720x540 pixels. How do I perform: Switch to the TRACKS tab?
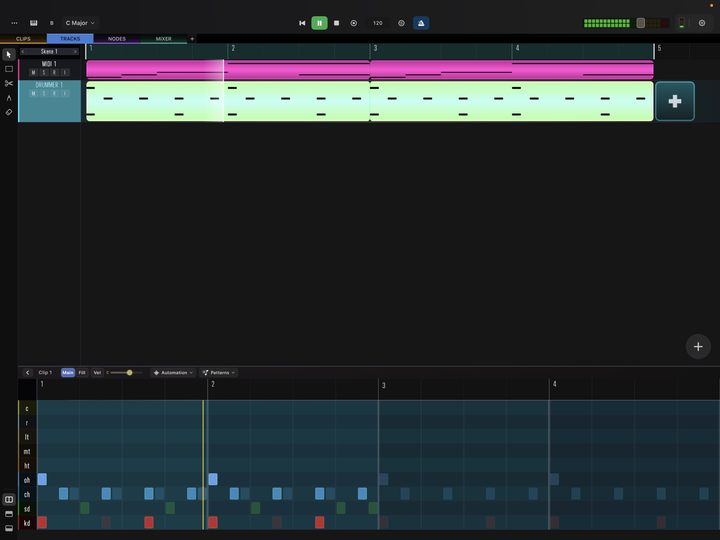tap(70, 39)
